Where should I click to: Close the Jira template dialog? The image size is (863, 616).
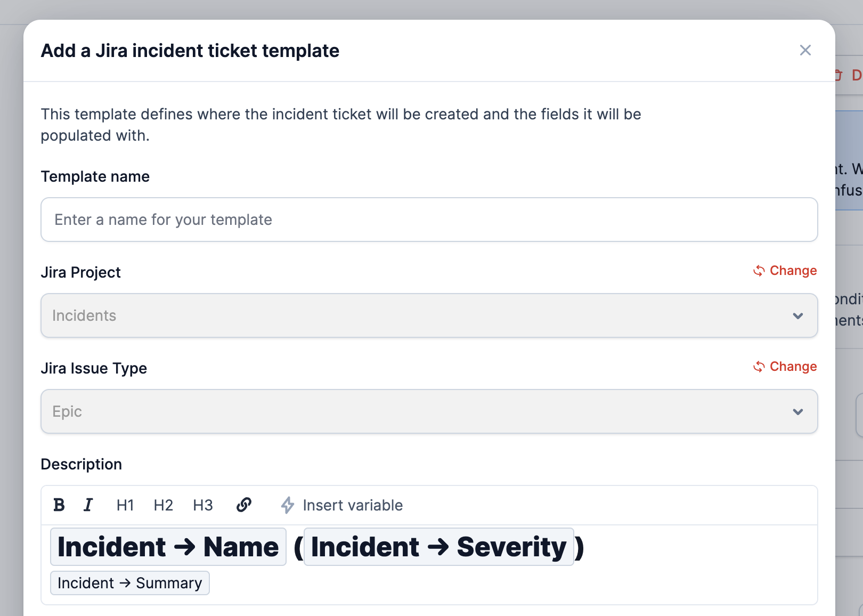[805, 50]
